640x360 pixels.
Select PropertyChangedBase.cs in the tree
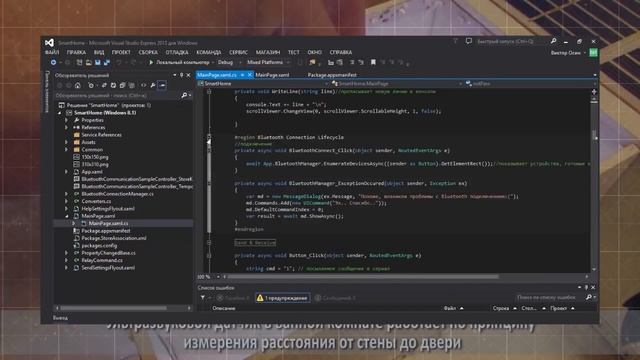(108, 253)
